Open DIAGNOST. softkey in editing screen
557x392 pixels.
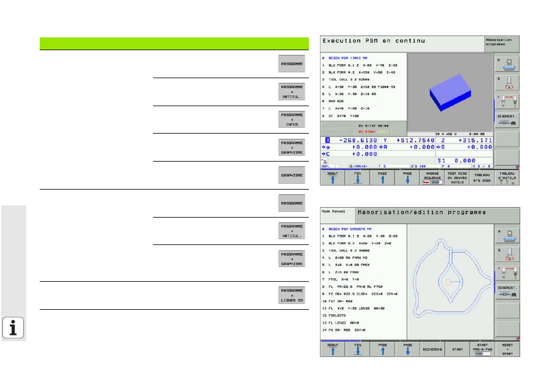507,291
